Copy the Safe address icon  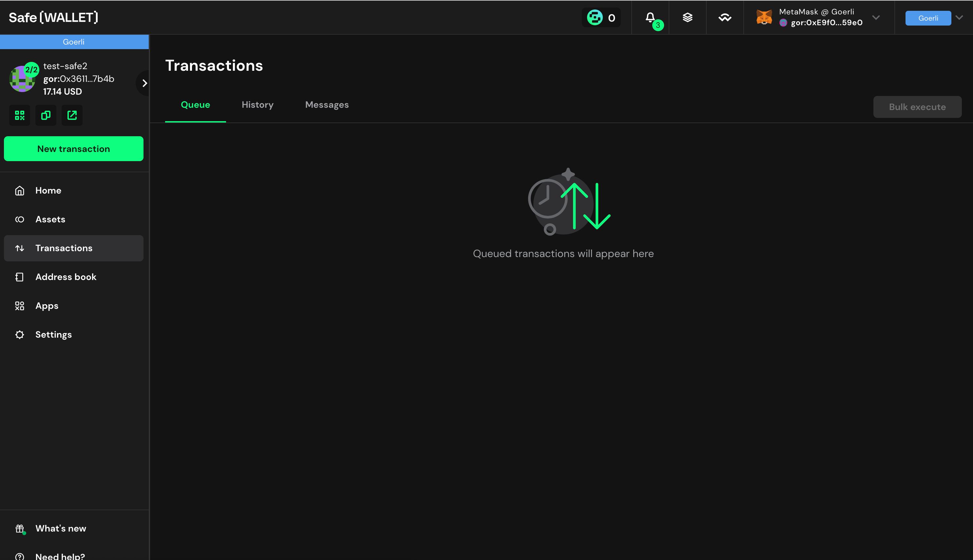(46, 115)
